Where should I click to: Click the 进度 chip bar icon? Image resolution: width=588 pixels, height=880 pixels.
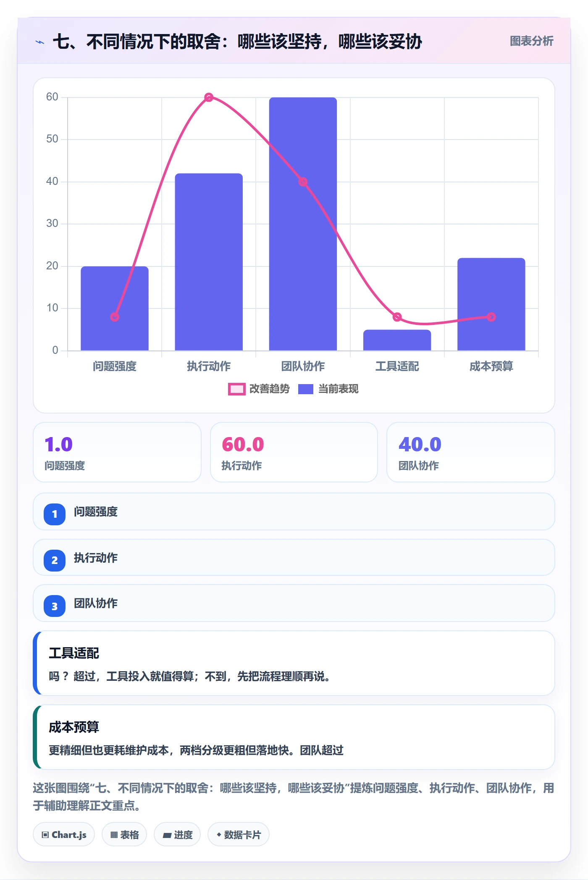167,835
